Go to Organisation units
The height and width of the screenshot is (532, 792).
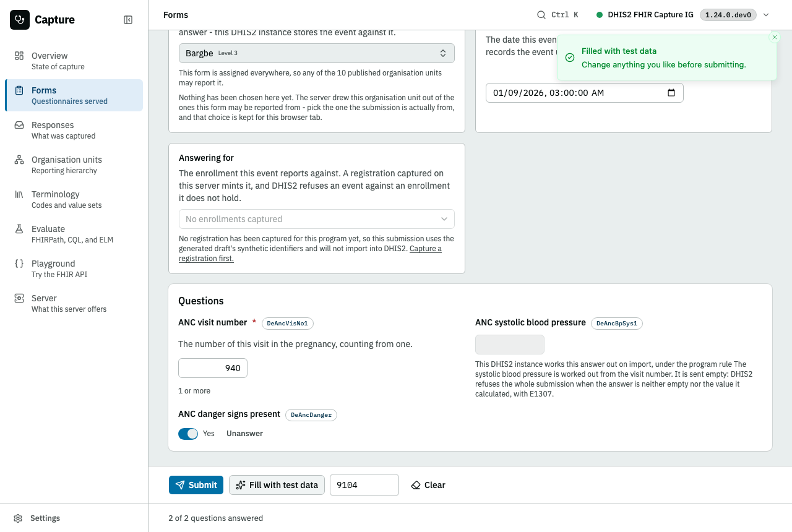(x=74, y=165)
